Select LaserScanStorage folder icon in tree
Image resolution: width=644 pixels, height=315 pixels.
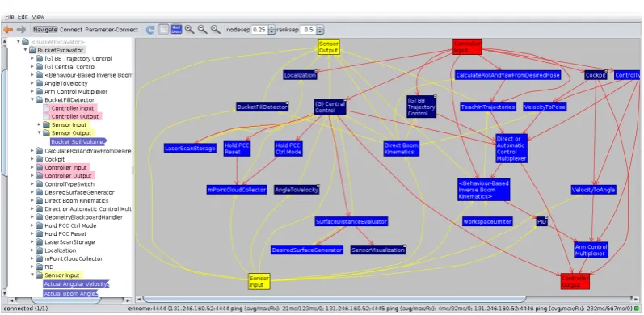coord(40,241)
